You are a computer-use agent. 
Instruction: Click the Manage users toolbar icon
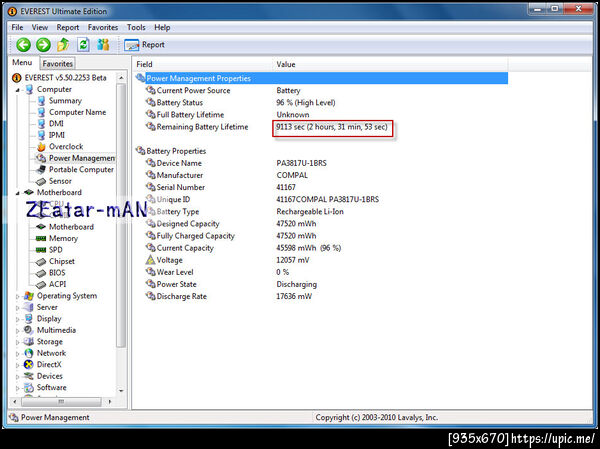(x=103, y=45)
